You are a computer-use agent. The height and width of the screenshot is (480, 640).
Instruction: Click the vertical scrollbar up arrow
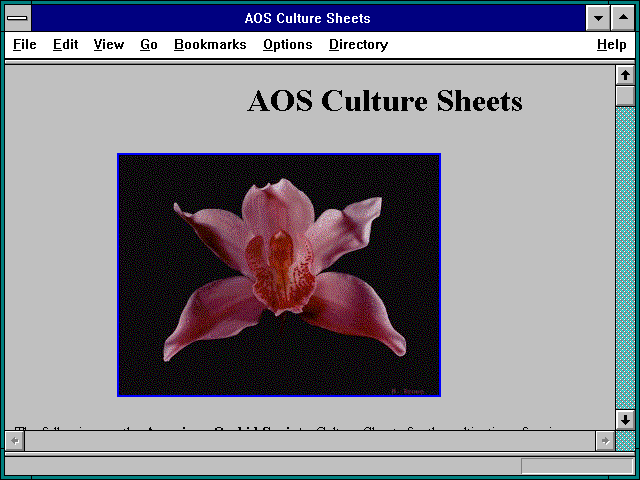coord(625,75)
